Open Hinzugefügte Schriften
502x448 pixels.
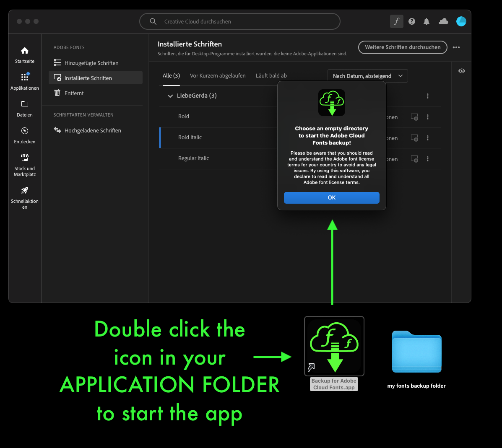(x=95, y=63)
